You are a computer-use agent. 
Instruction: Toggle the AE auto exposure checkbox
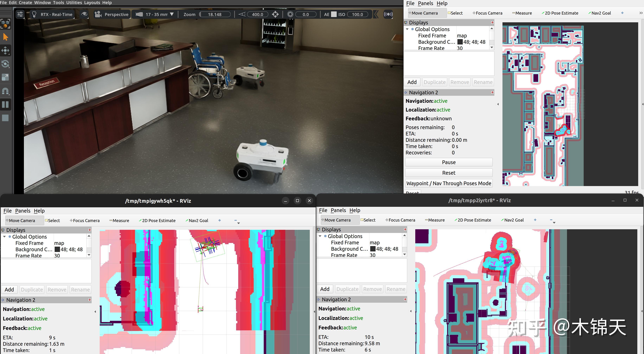click(x=334, y=14)
